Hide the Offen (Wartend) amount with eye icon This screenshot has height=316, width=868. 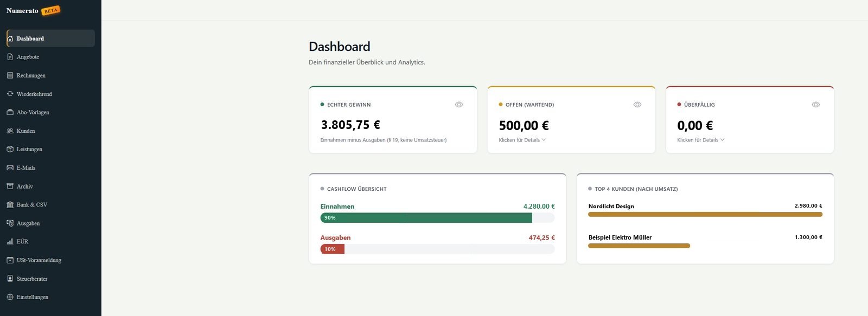point(637,105)
